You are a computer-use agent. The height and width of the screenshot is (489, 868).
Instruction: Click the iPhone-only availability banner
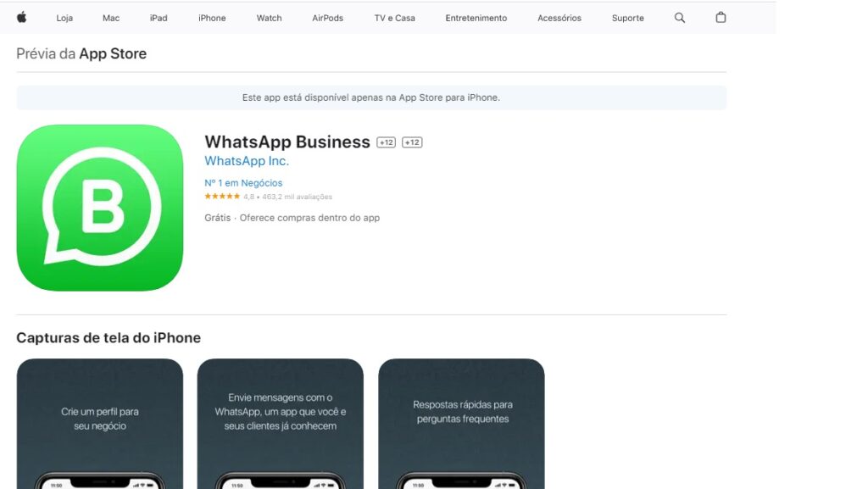371,97
